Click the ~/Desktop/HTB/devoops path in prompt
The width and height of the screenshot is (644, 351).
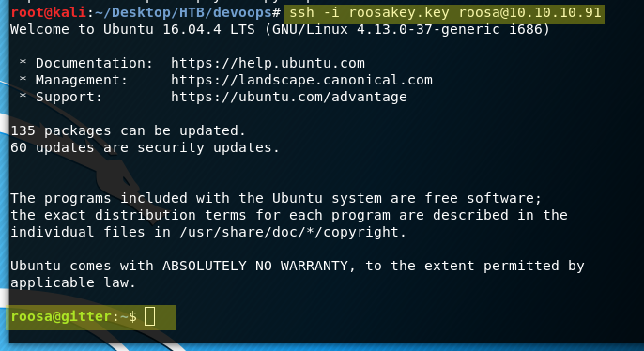coord(183,13)
